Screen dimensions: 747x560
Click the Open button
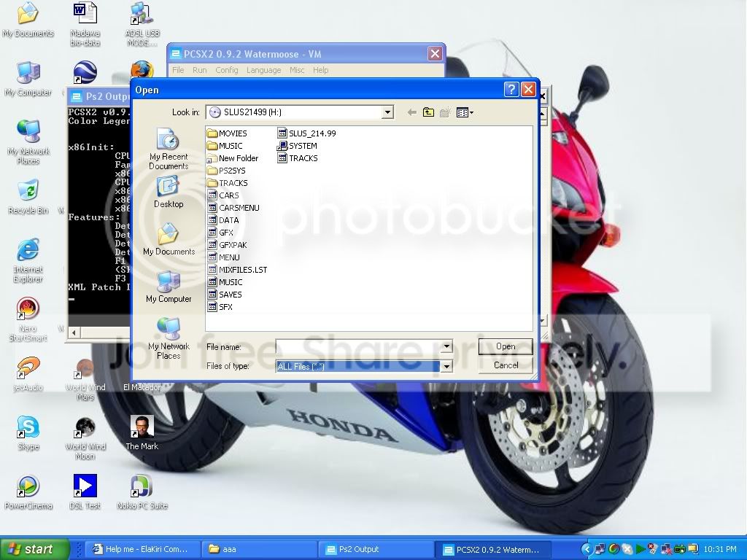coord(506,346)
